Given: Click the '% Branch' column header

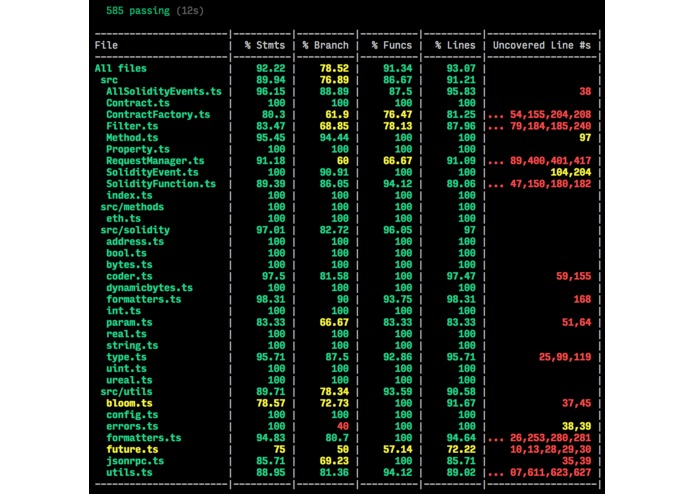Looking at the screenshot, I should (325, 45).
